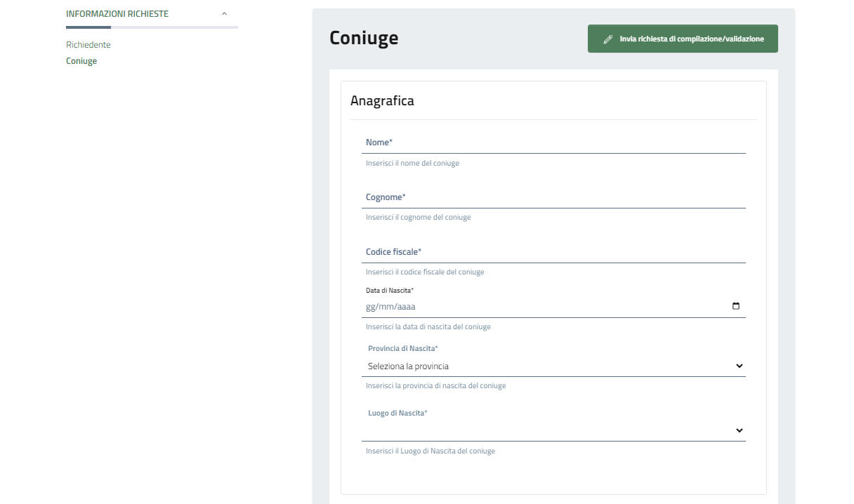Viewport: 854px width, 504px height.
Task: Select Coniuge in the sidebar navigation
Action: pyautogui.click(x=81, y=61)
